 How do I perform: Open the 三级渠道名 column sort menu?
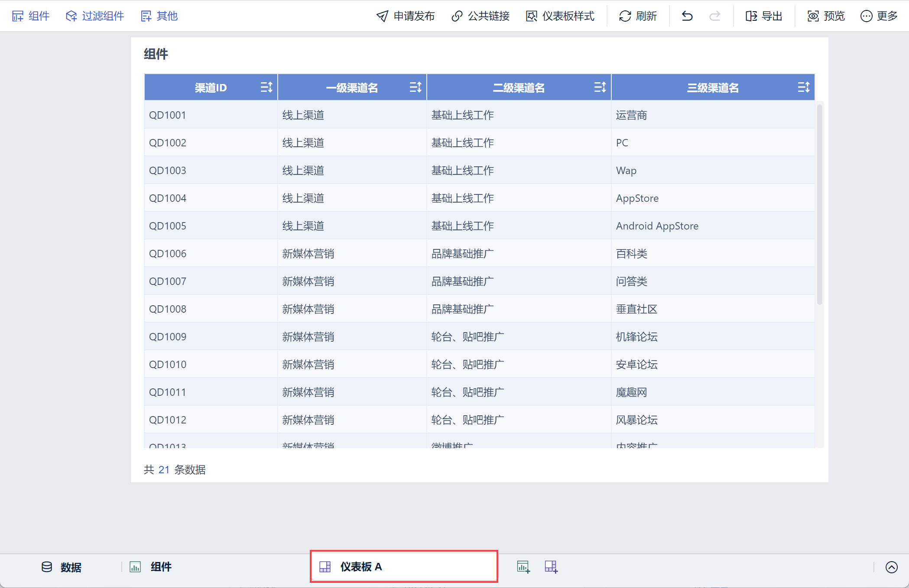[803, 87]
